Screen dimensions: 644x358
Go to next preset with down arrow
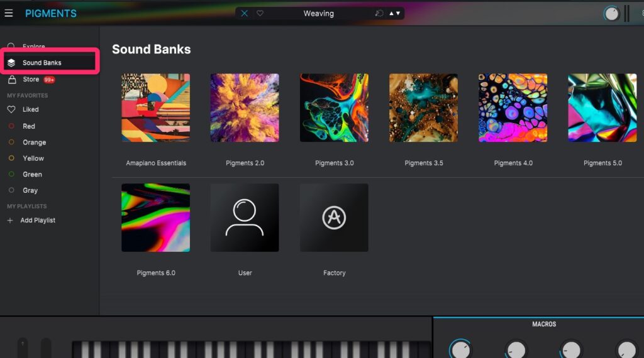tap(398, 13)
